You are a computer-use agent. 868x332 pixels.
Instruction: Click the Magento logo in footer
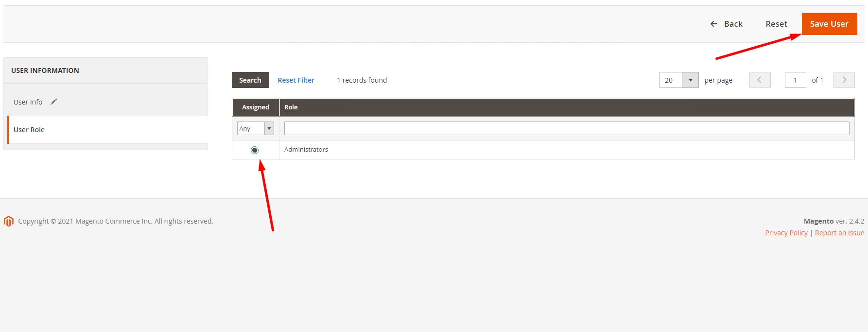(x=9, y=221)
